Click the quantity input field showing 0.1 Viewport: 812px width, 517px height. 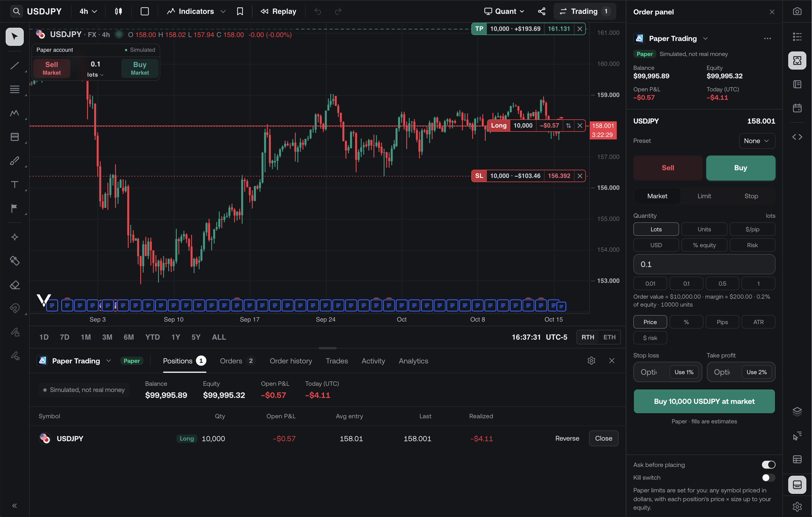click(x=704, y=264)
